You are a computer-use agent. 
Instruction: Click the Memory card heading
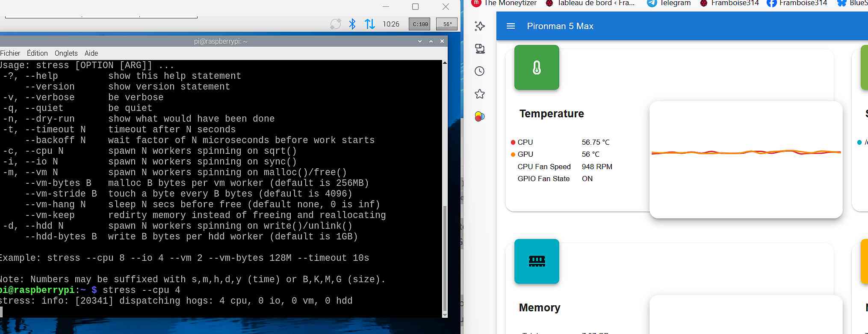[x=540, y=307]
